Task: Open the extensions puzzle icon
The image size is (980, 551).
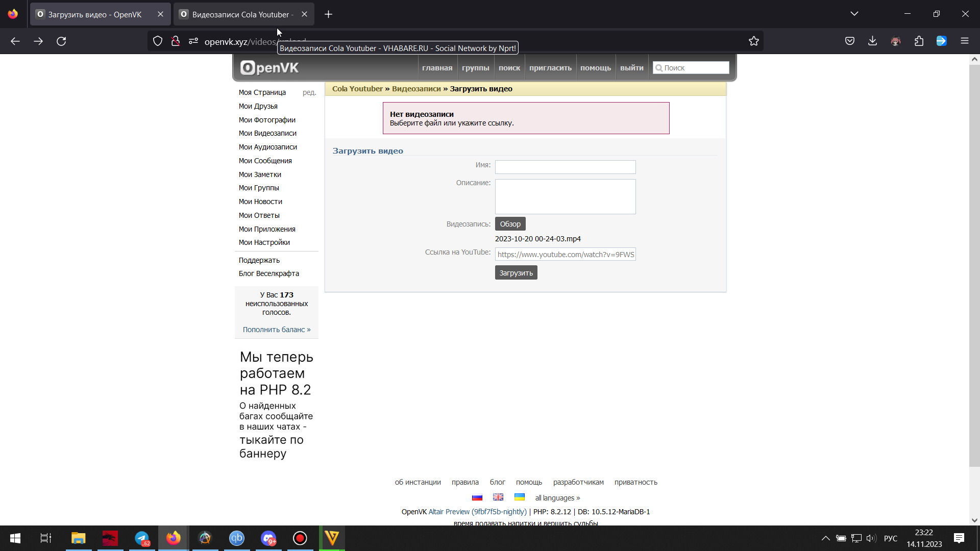Action: [x=919, y=41]
